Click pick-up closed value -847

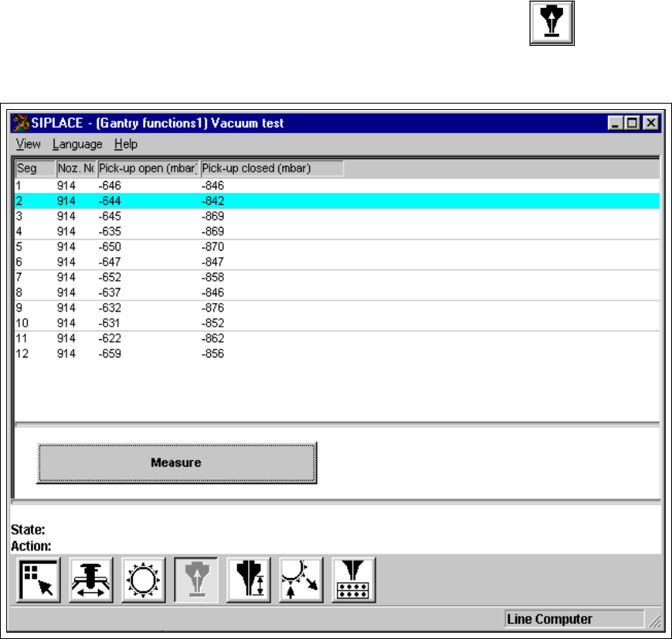213,262
